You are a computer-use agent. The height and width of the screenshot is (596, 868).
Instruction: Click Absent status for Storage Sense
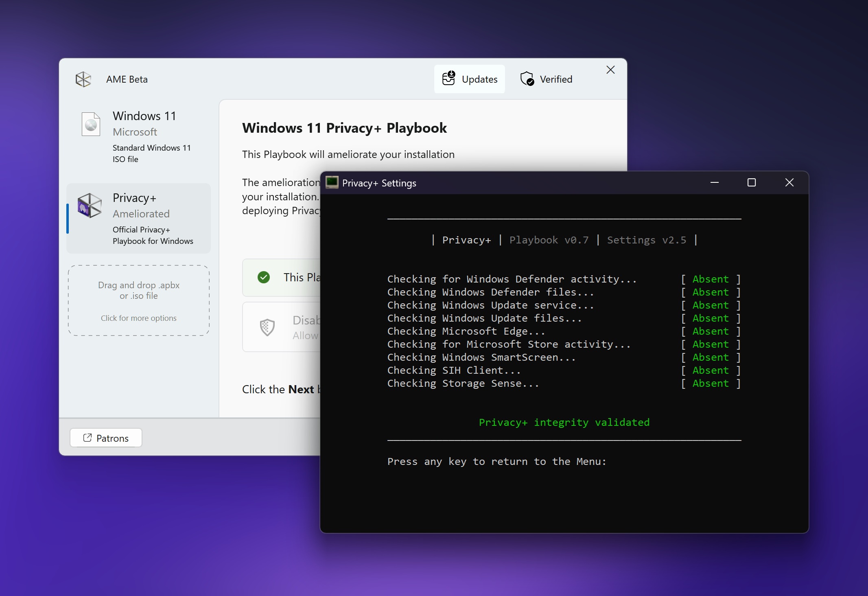tap(711, 383)
